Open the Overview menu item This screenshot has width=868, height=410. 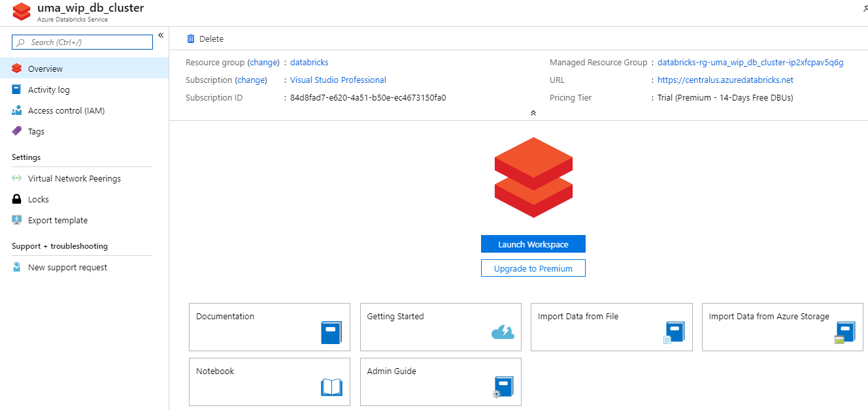pyautogui.click(x=84, y=69)
